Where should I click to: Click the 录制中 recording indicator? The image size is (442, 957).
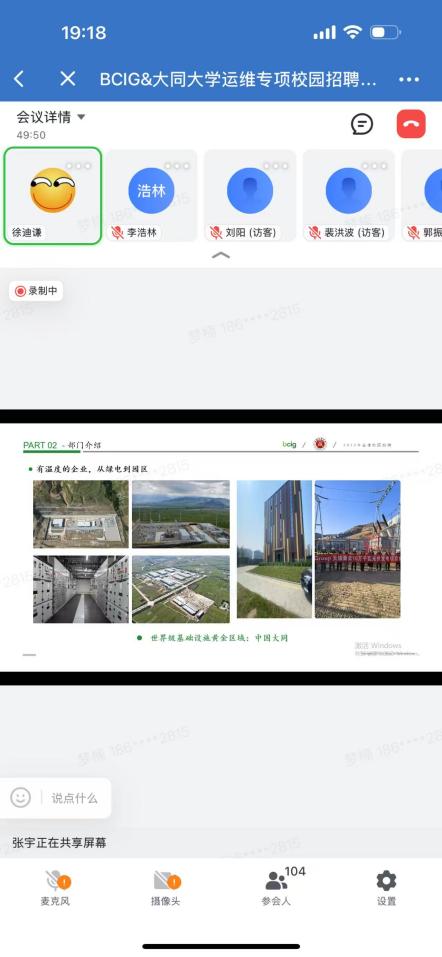[36, 291]
